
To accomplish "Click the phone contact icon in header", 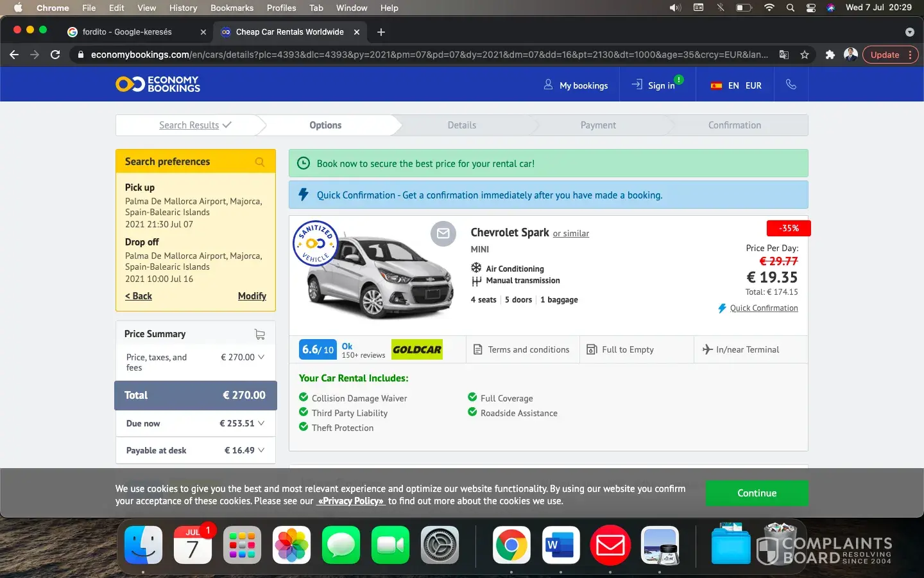I will (x=791, y=85).
